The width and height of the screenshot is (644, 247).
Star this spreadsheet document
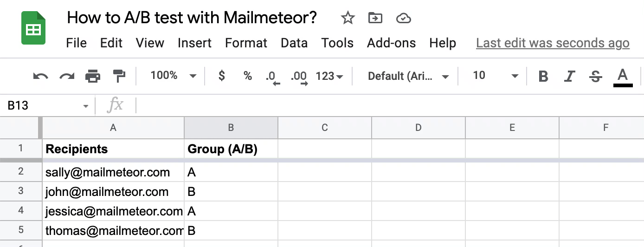(348, 18)
